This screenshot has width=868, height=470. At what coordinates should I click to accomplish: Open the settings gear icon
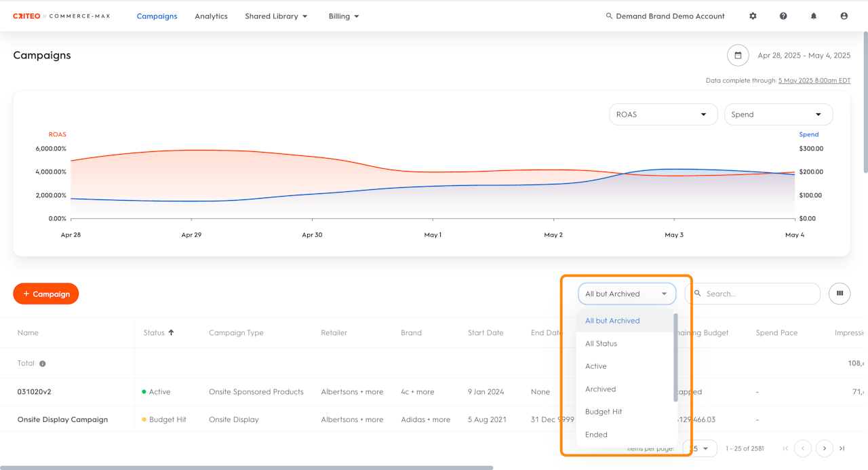[x=753, y=16]
